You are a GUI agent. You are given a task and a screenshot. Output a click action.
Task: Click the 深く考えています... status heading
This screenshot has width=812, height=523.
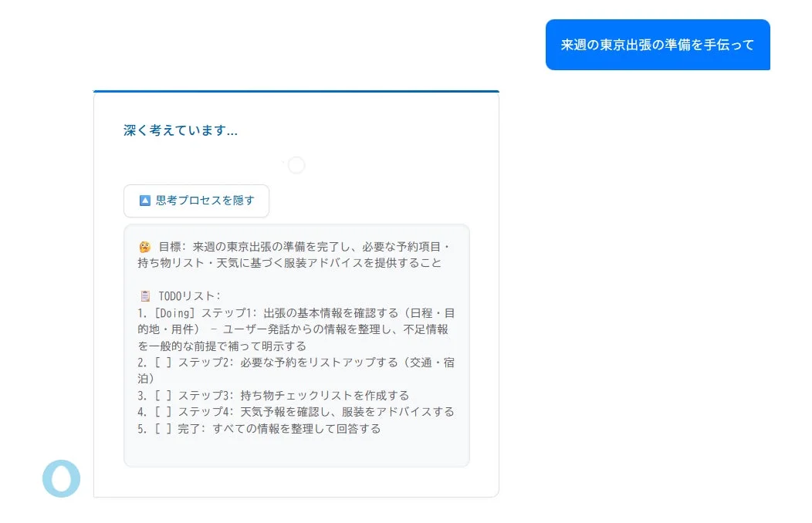pos(180,130)
